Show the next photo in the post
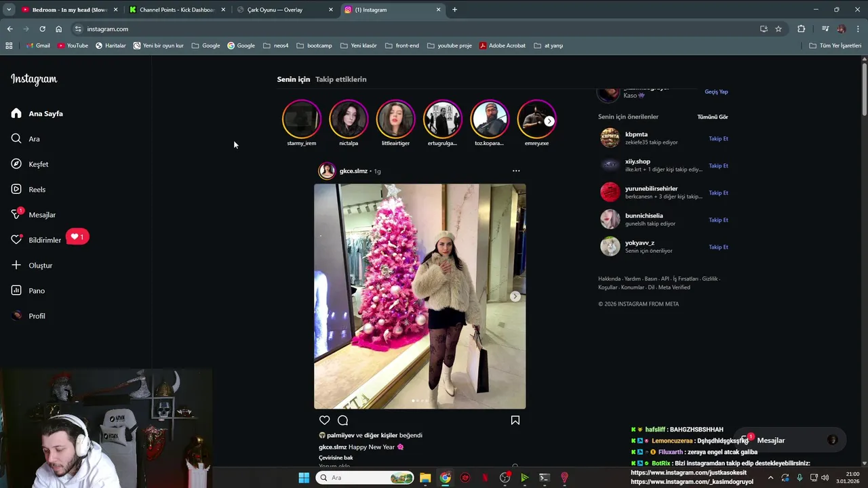This screenshot has height=488, width=868. (515, 296)
